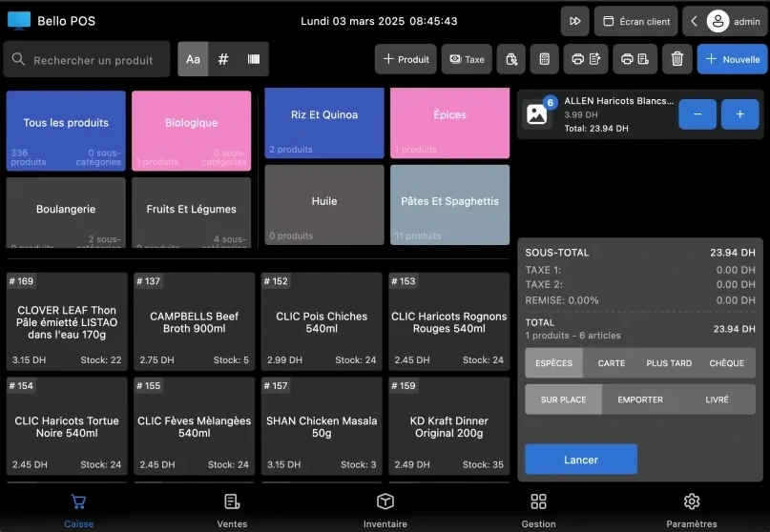Click the Bello POS monitor logo
The width and height of the screenshot is (770, 532).
19,21
